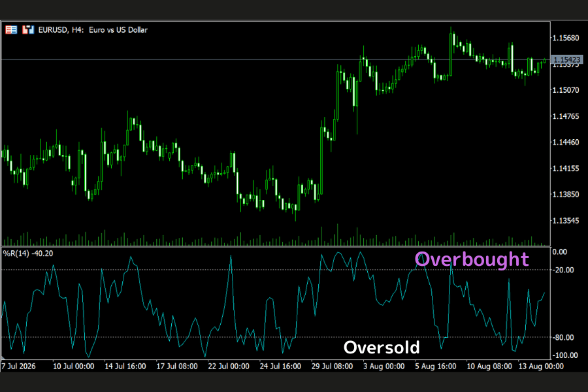
Task: Click the 1.14460 price axis label
Action: tap(566, 142)
